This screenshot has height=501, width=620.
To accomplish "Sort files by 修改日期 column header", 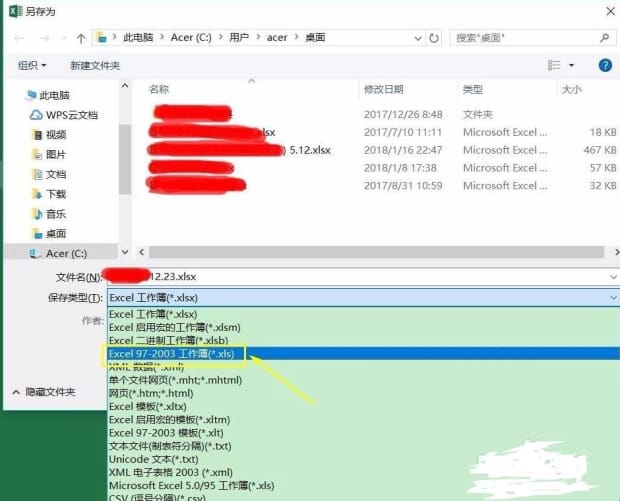I will 384,89.
